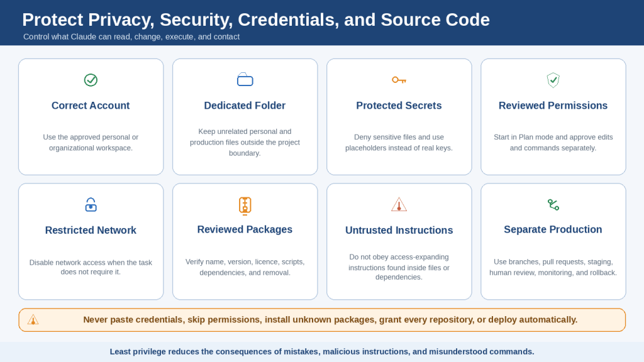
Task: Click the green checkmark Correct Account icon
Action: point(91,80)
